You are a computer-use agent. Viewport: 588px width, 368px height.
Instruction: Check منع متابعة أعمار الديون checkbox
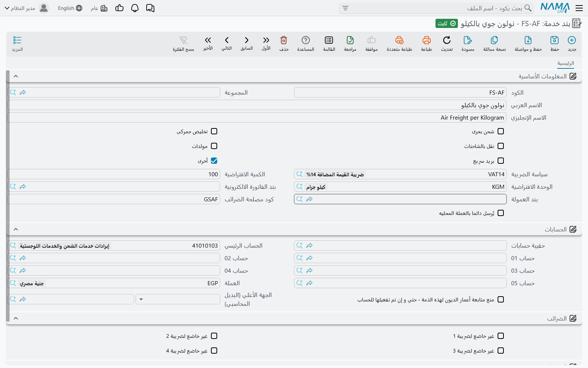coord(501,300)
